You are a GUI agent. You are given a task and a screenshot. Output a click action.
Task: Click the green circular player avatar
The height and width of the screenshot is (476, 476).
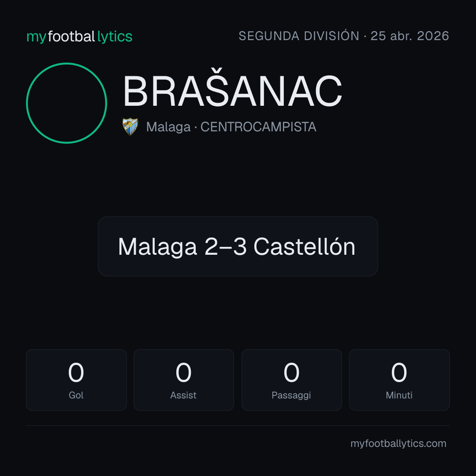(x=67, y=103)
